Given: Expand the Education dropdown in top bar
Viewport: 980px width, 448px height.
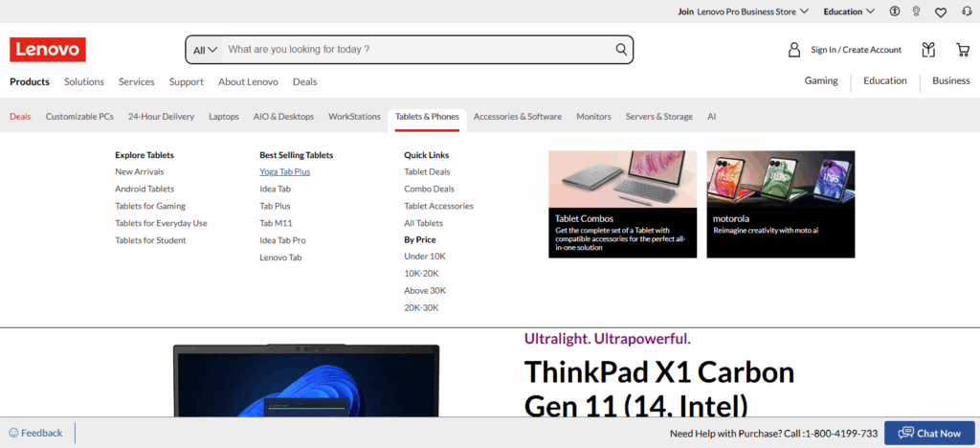Looking at the screenshot, I should pos(849,11).
